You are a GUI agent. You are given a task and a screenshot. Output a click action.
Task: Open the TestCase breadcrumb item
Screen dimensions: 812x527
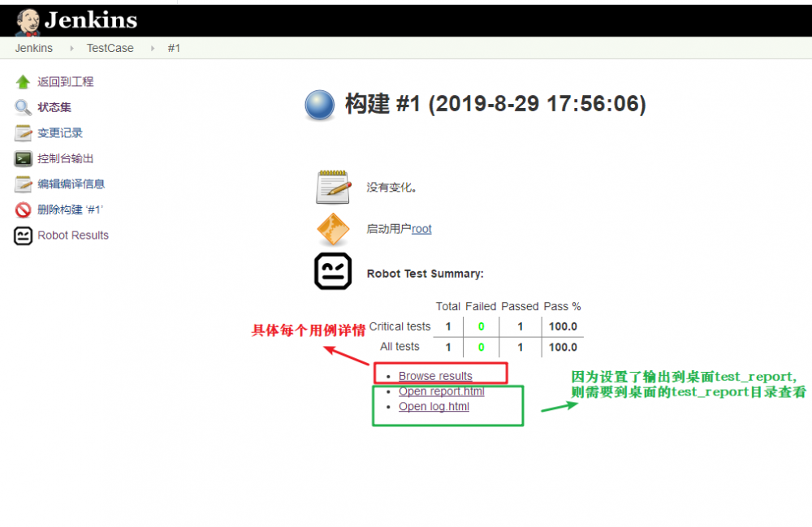coord(110,48)
